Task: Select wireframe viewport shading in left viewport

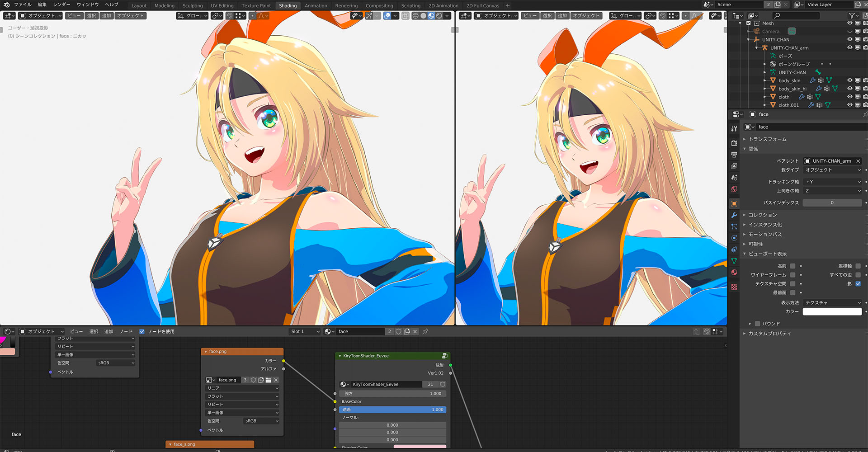Action: pos(415,16)
